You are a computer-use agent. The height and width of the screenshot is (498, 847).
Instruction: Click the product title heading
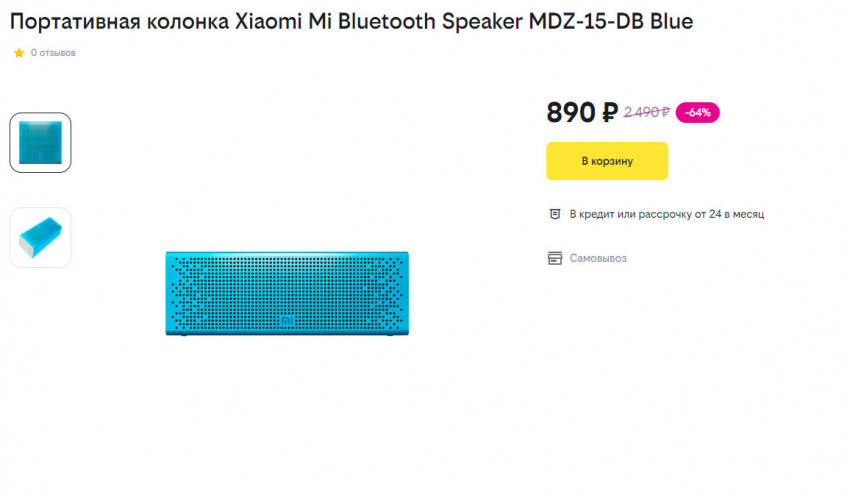[x=351, y=21]
